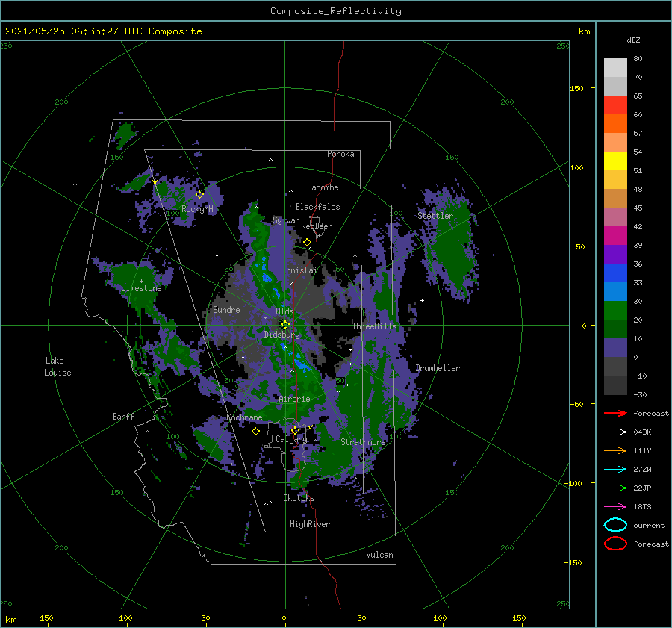Select the blue 33-36 dBZ color swatch
The width and height of the screenshot is (672, 628).
click(x=615, y=273)
